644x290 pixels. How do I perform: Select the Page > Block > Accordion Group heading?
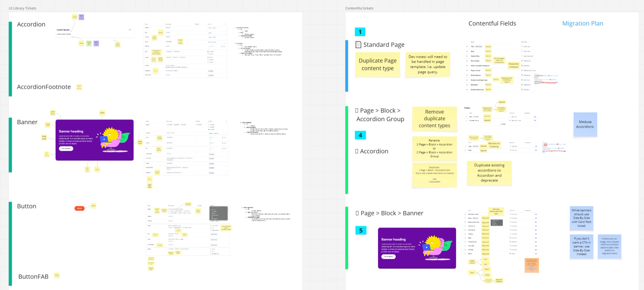[380, 115]
